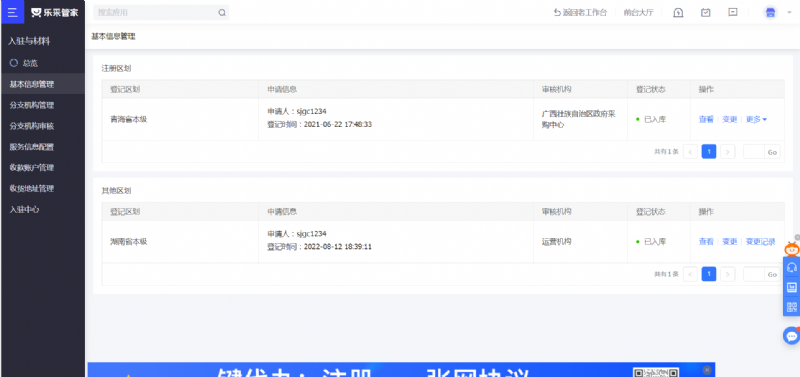Open 服务信息配置 sidebar item
Image resolution: width=800 pixels, height=377 pixels.
click(x=43, y=147)
